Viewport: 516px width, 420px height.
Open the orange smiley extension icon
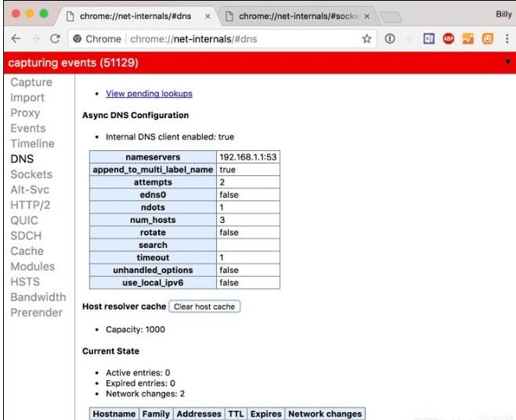click(488, 39)
